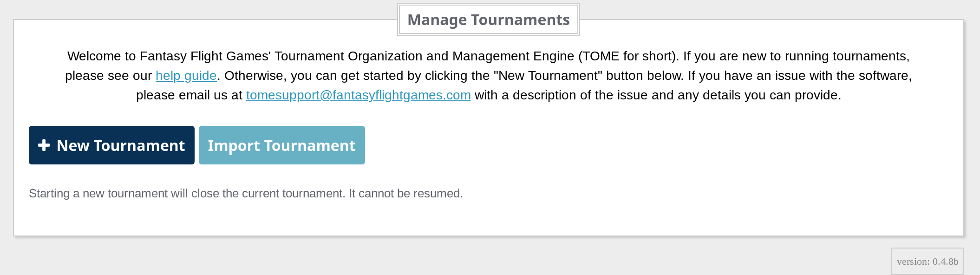Screen dimensions: 980x275
Task: Click the "Fantasy Flight Games'" text
Action: 205,56
